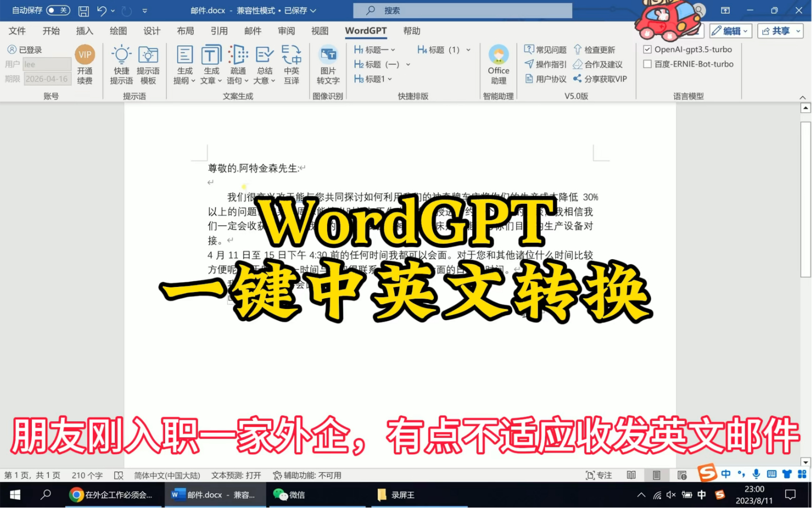The width and height of the screenshot is (812, 508).
Task: Click the Save disk icon
Action: [84, 11]
